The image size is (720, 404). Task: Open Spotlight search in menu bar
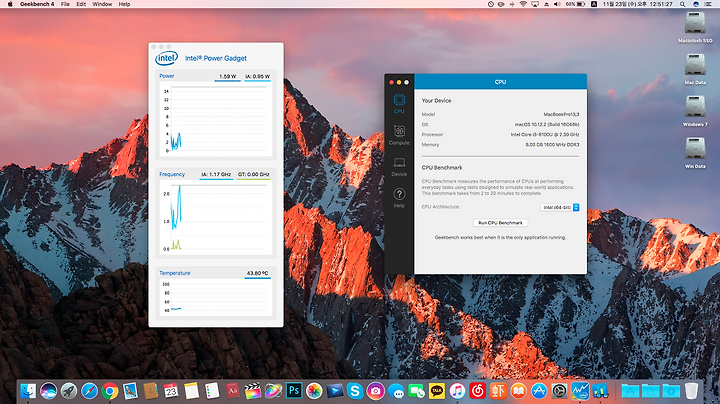[x=683, y=4]
